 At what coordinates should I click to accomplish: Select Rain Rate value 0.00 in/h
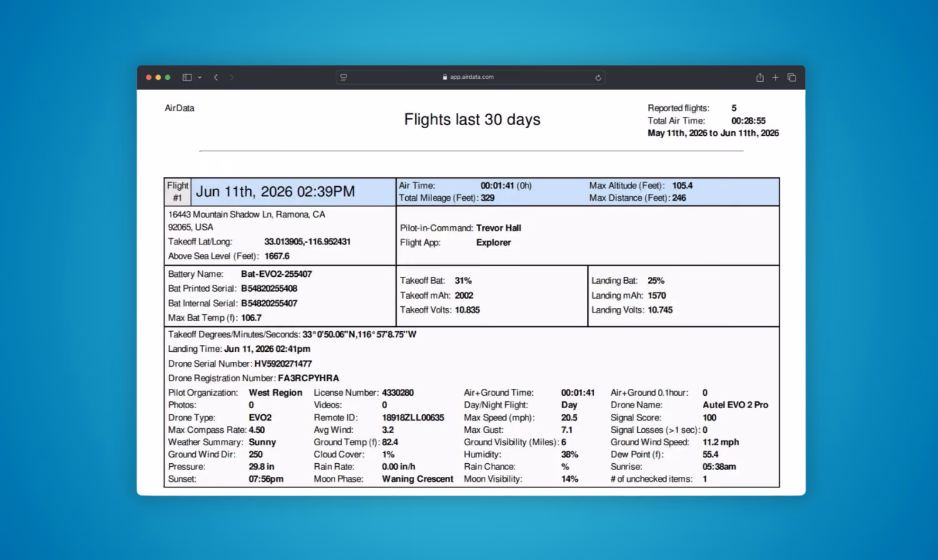coord(398,467)
